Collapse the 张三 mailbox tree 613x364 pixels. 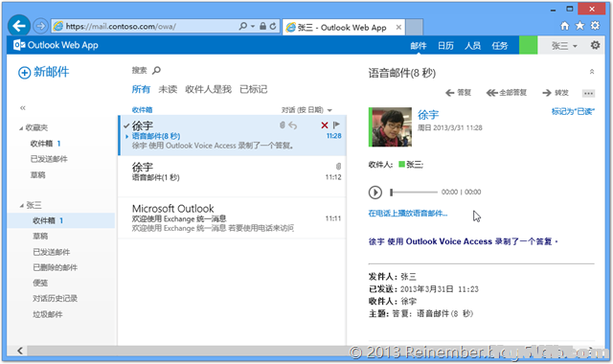point(21,205)
